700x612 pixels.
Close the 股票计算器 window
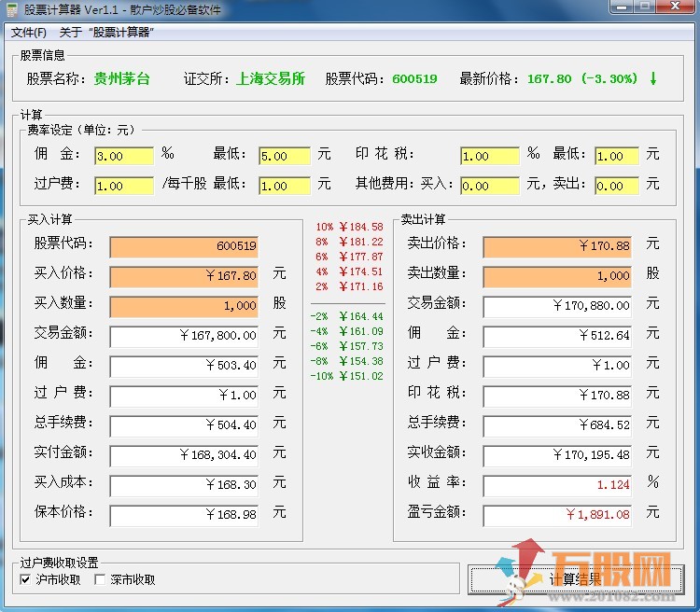[x=675, y=7]
